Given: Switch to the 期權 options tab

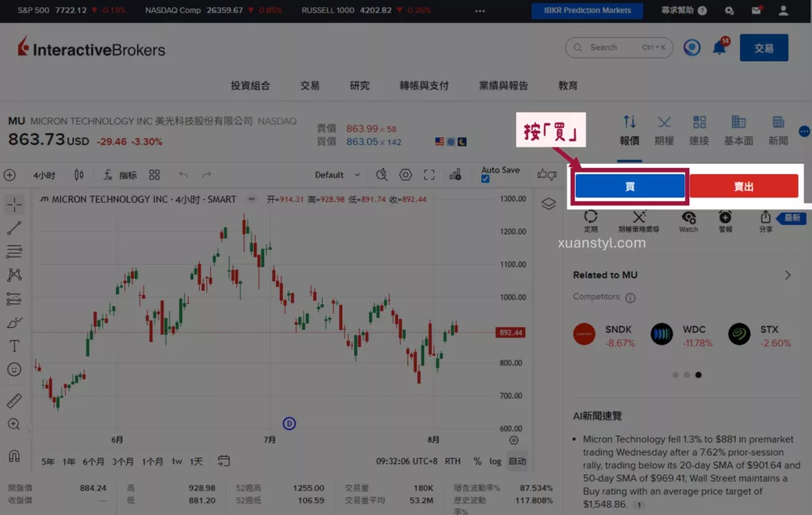Looking at the screenshot, I should [x=664, y=131].
